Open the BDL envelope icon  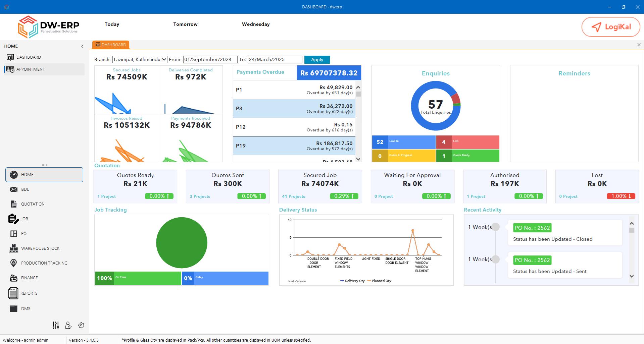pos(14,189)
